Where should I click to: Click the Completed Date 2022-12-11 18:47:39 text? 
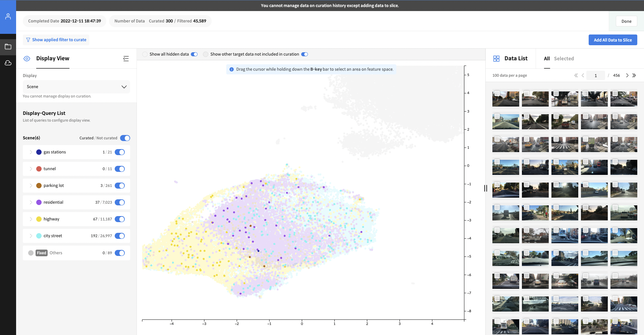click(x=64, y=21)
